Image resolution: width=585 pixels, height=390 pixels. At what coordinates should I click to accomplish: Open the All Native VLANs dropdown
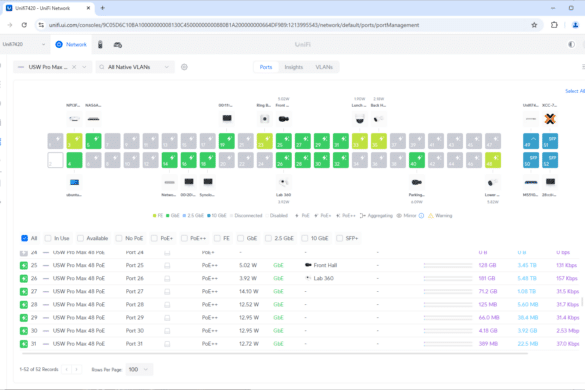[135, 67]
